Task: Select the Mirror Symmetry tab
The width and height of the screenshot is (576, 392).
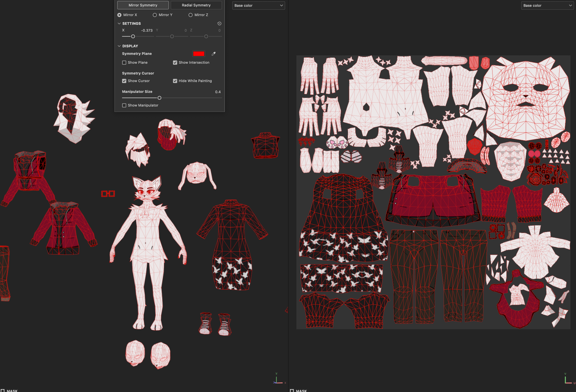Action: point(143,5)
